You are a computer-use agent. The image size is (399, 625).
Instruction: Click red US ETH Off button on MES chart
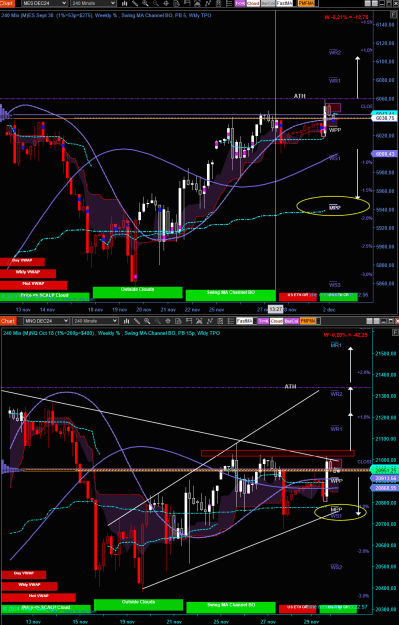point(298,297)
